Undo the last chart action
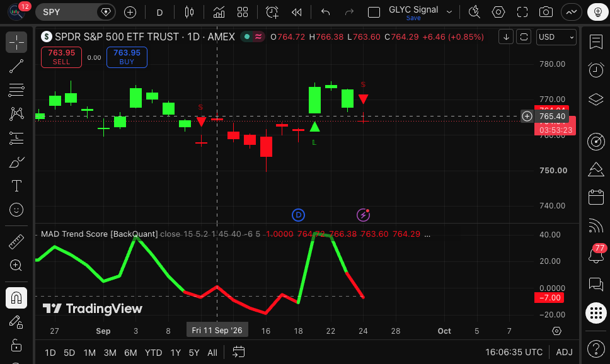 (325, 13)
